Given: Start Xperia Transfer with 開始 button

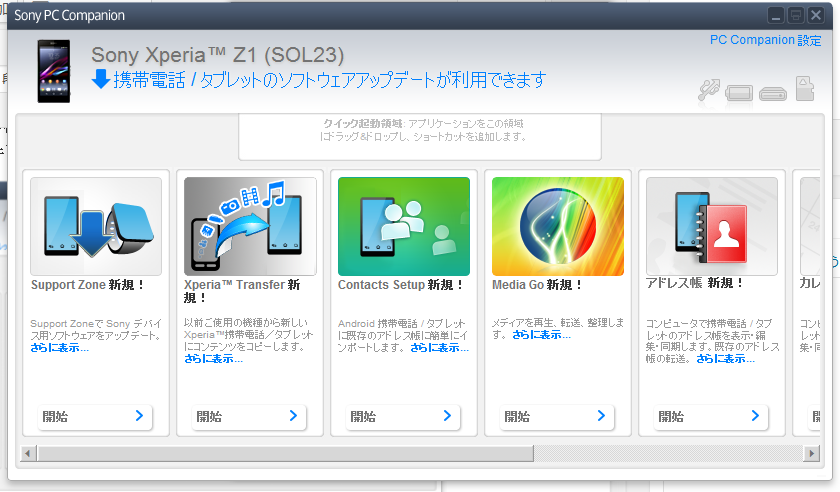Looking at the screenshot, I should point(249,416).
